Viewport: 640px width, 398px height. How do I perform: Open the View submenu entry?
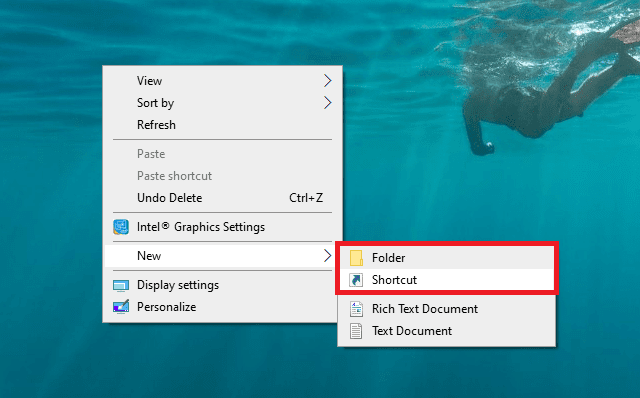coord(222,81)
